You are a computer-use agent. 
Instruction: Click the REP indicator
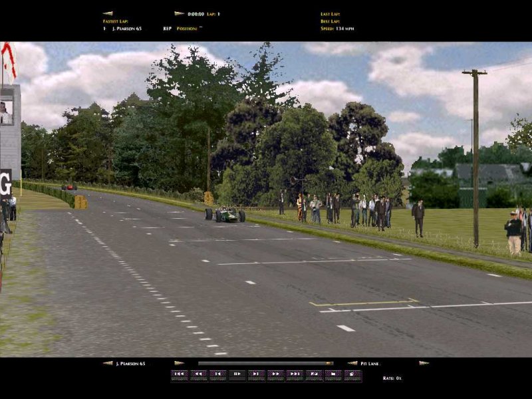[168, 29]
